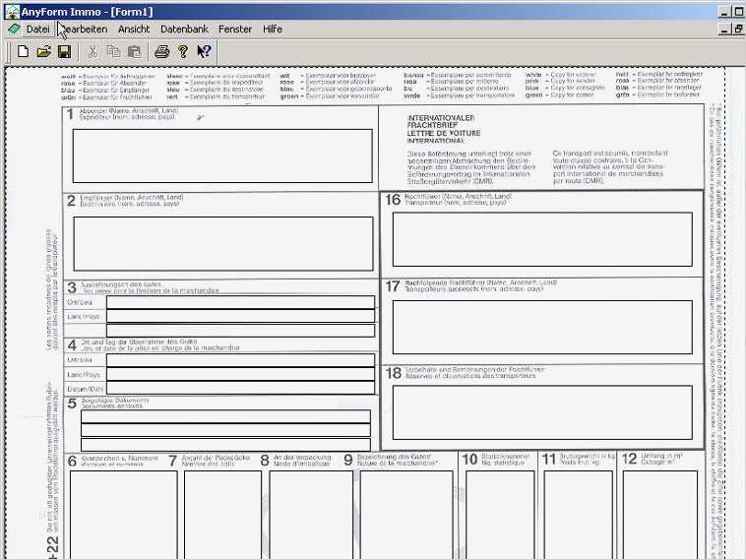Click Land/Pays field in section 4

click(x=240, y=374)
